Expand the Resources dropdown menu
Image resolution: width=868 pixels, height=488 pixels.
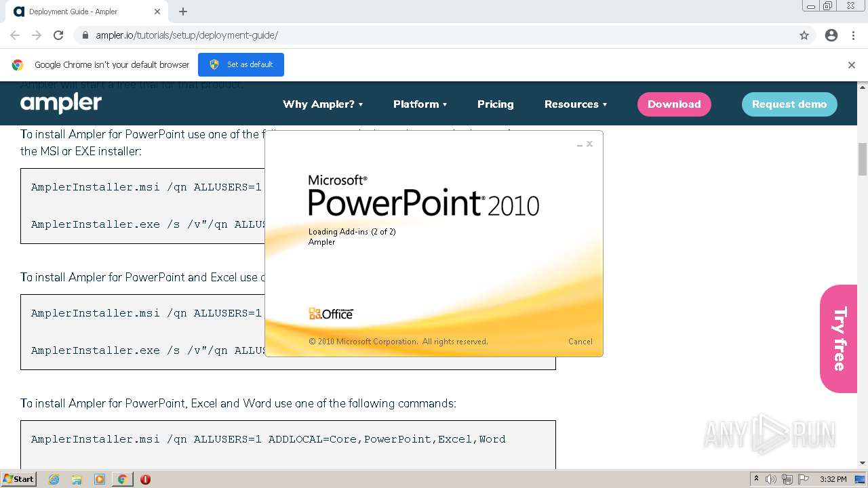point(576,104)
